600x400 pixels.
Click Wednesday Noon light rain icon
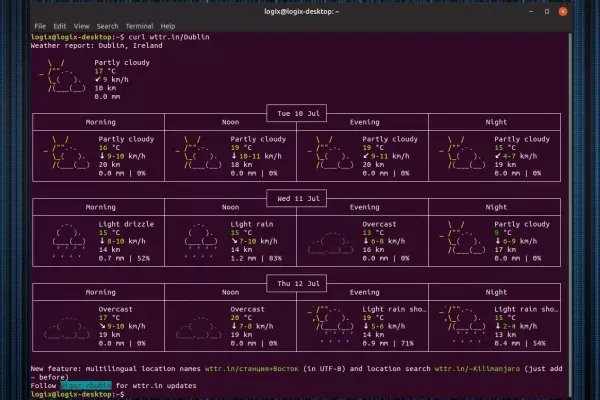(201, 241)
